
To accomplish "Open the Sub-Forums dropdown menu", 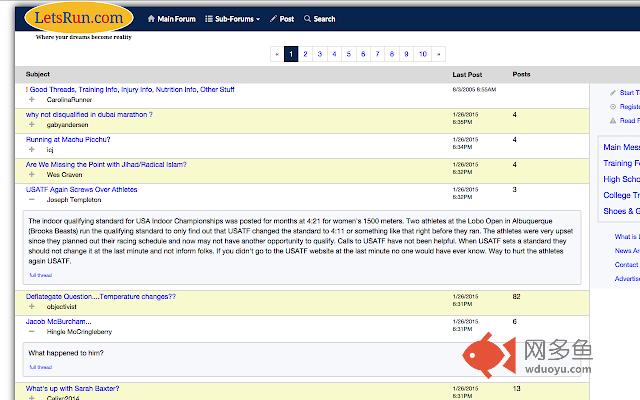I will click(232, 19).
